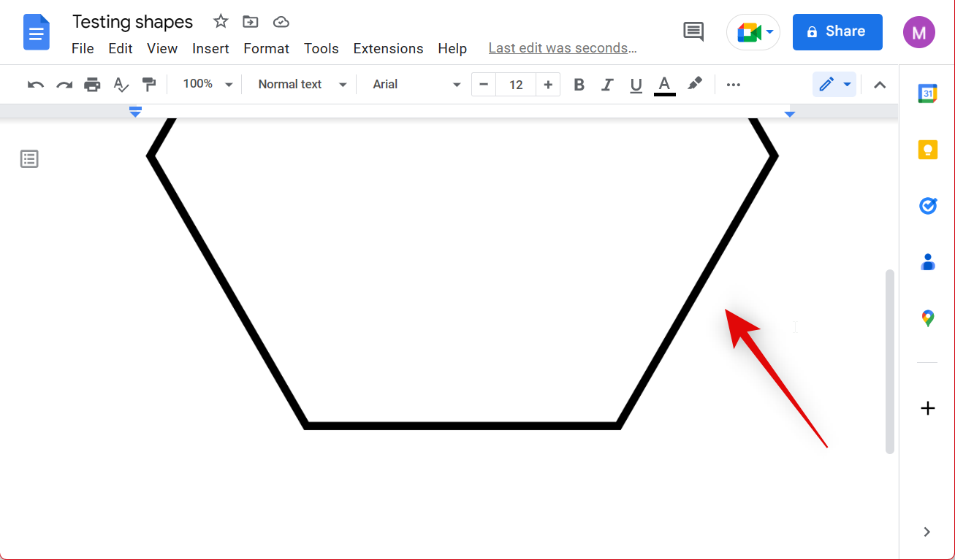The image size is (955, 560).
Task: Open the Tools menu
Action: pos(321,48)
